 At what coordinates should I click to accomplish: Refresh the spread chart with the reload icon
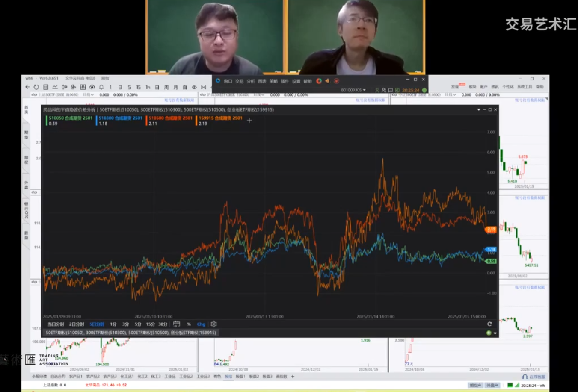pyautogui.click(x=489, y=324)
